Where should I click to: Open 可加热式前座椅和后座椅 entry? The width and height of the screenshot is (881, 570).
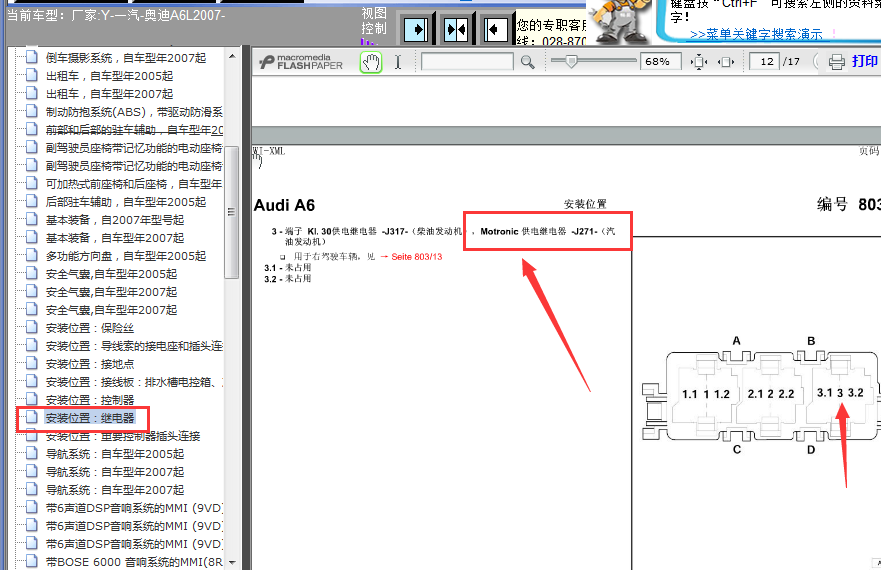134,184
